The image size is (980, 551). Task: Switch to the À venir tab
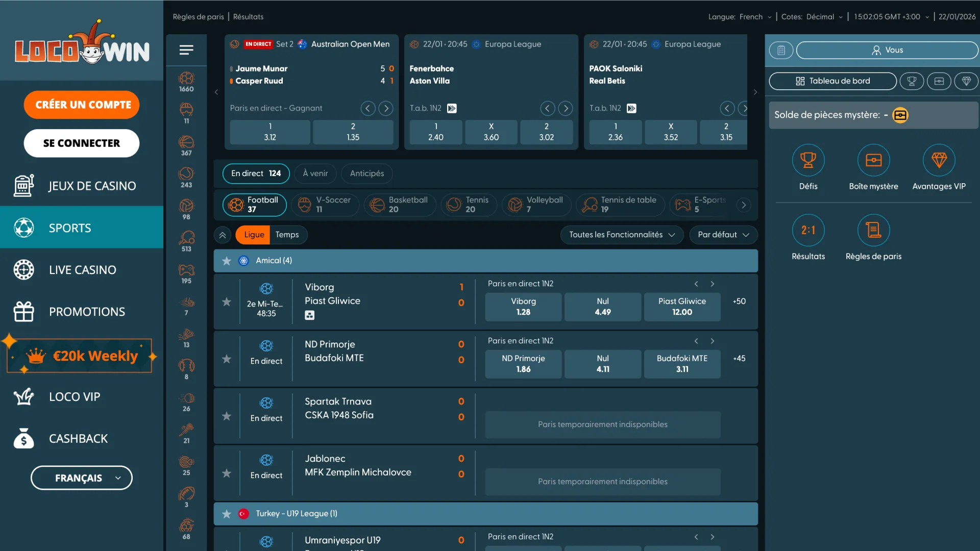(x=315, y=173)
